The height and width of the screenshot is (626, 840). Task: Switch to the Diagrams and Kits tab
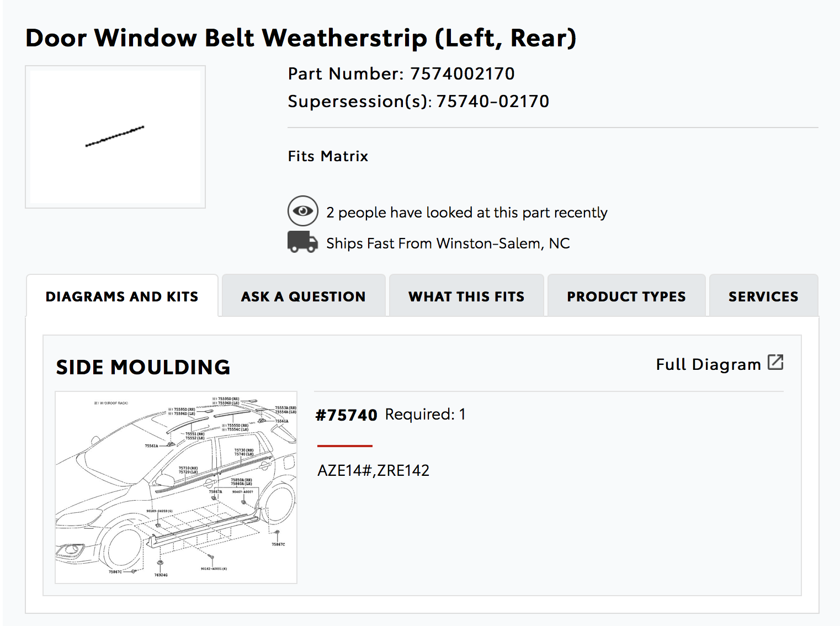122,296
